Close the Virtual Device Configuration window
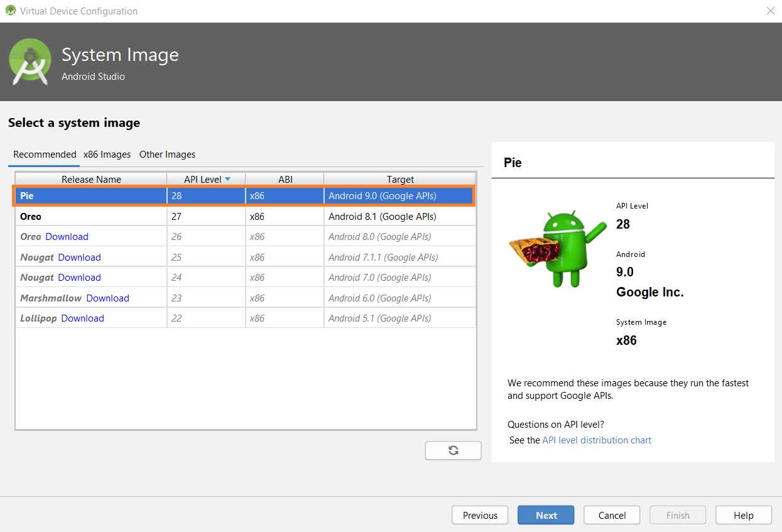 pyautogui.click(x=770, y=11)
